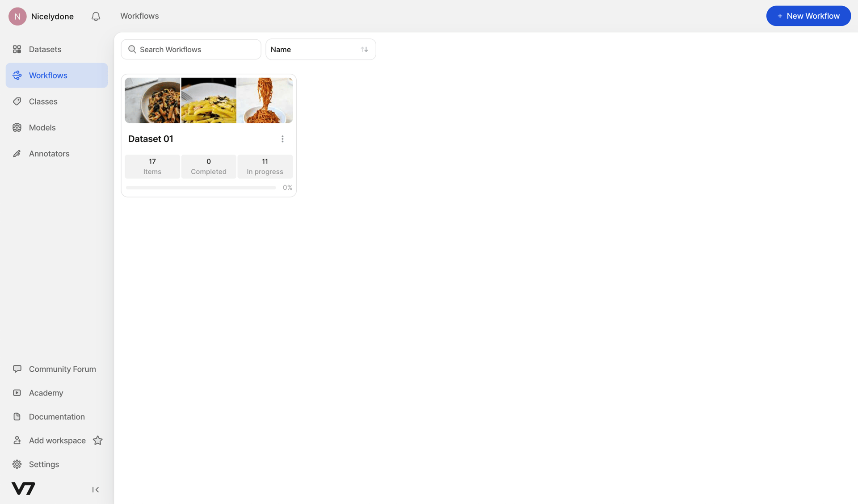Expand the Nicelydone workspace avatar menu

(17, 16)
